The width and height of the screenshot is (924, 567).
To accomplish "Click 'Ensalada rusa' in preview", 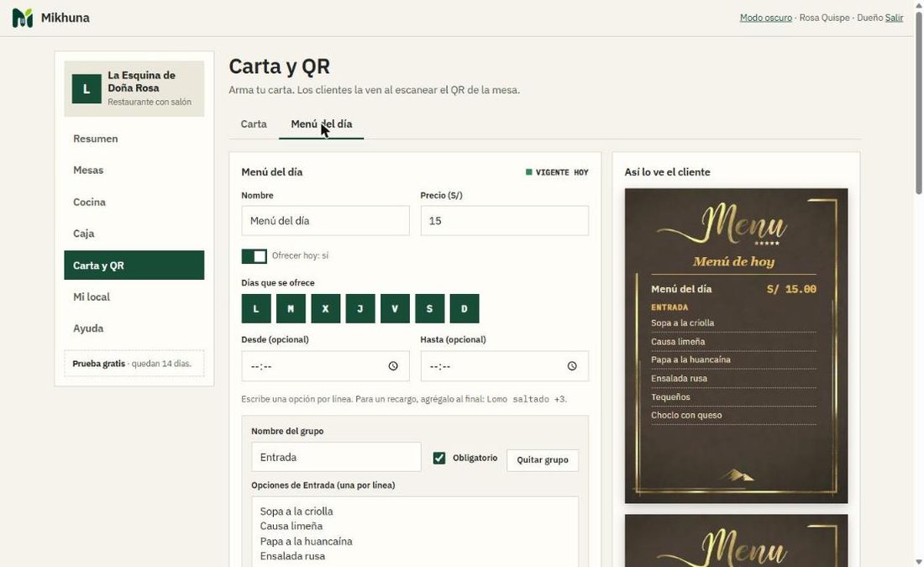I will [x=679, y=378].
